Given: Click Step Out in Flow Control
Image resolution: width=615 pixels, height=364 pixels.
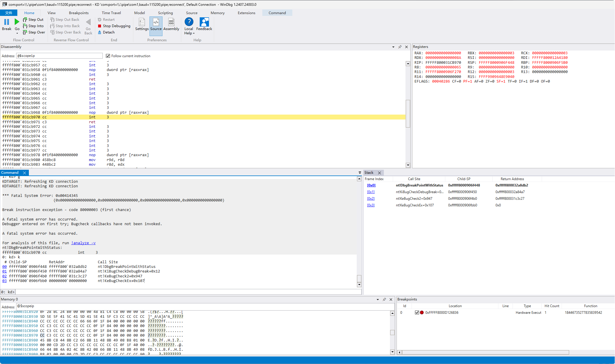Looking at the screenshot, I should pyautogui.click(x=33, y=20).
